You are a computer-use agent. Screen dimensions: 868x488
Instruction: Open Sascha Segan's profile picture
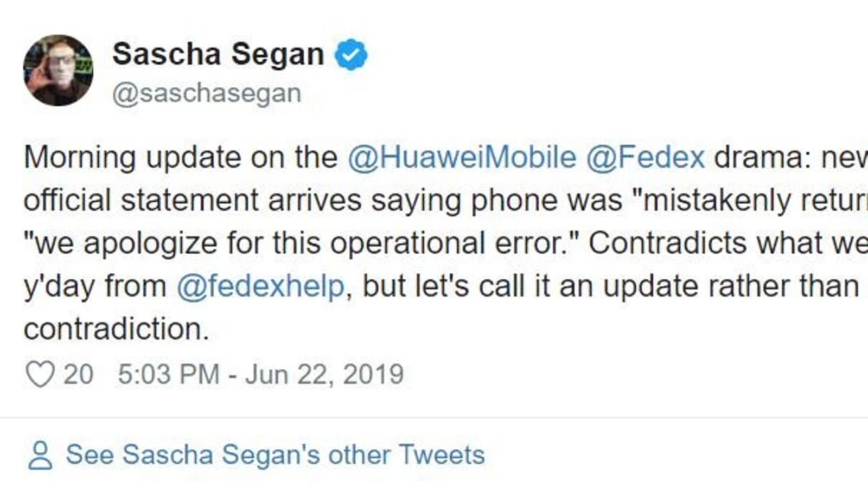(x=58, y=70)
